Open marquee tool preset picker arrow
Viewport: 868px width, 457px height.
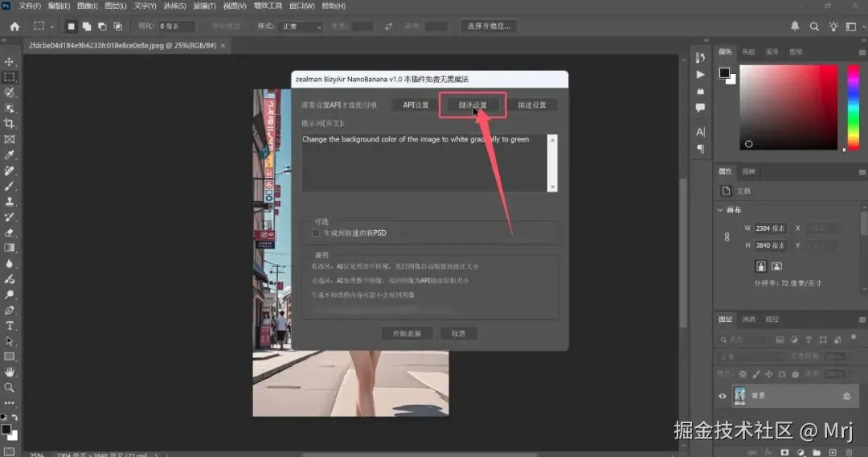[x=52, y=27]
